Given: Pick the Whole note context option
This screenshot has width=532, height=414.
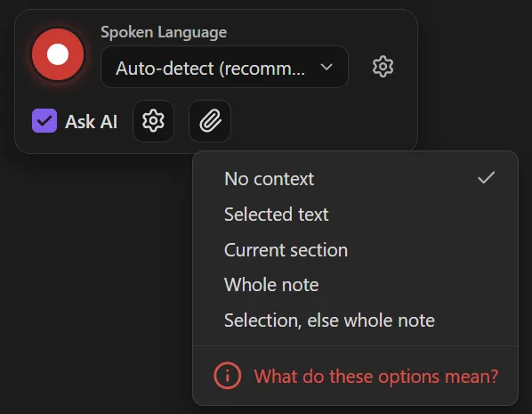Looking at the screenshot, I should click(355, 285).
